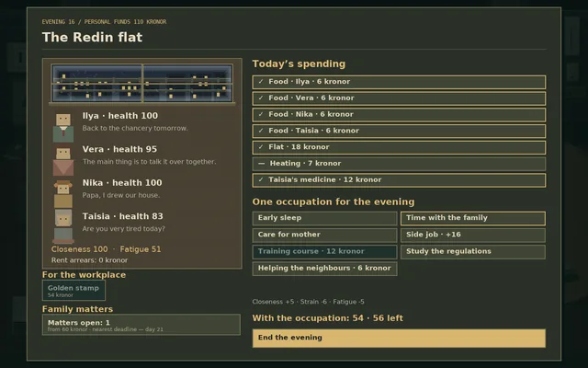Choose Early sleep for the evening
This screenshot has width=588, height=368.
pos(324,218)
